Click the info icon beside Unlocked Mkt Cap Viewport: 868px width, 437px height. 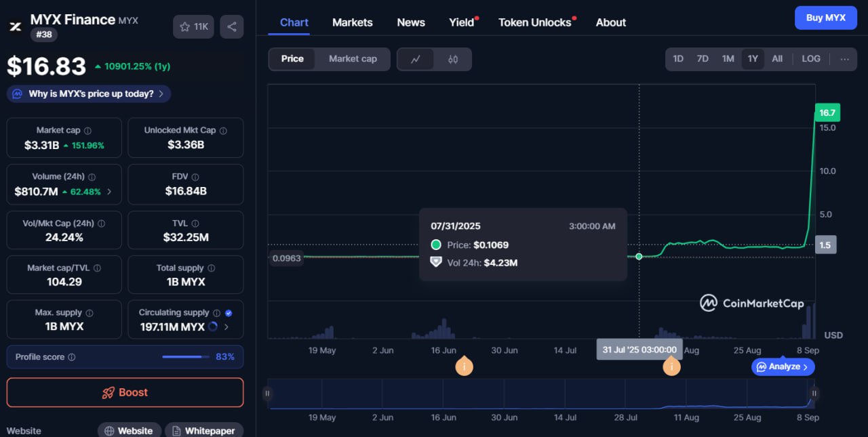point(223,130)
